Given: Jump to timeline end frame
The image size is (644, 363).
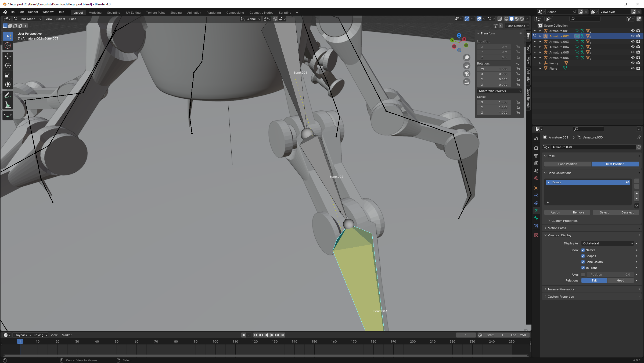Looking at the screenshot, I should pos(283,335).
